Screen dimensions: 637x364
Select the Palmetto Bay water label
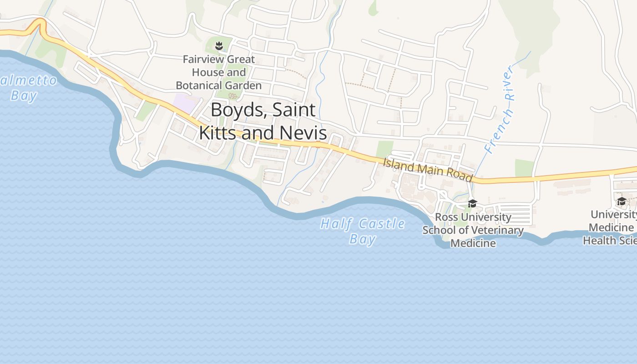[x=27, y=88]
